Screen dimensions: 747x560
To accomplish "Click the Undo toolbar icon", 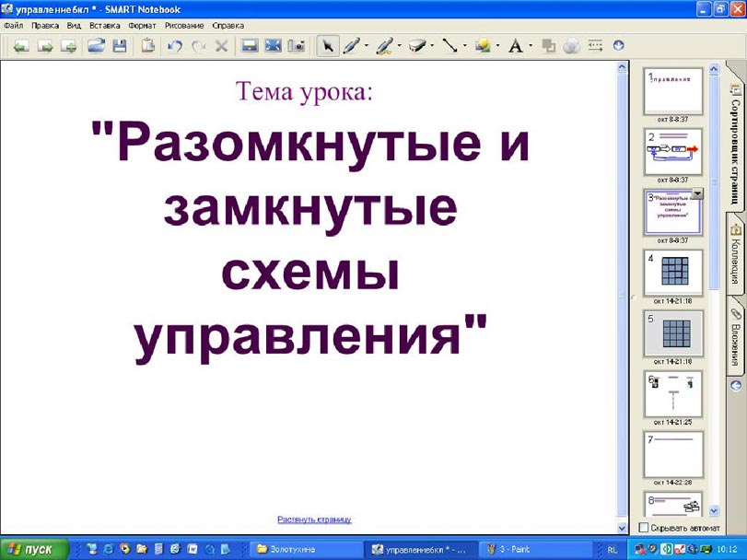I will click(175, 45).
